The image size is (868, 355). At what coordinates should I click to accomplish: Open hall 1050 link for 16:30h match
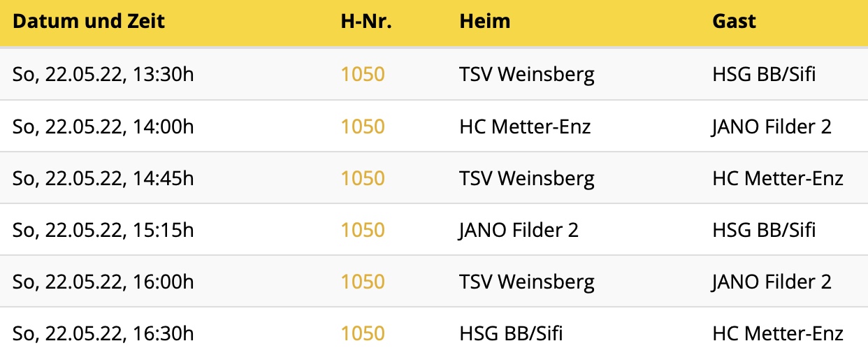coord(363,333)
